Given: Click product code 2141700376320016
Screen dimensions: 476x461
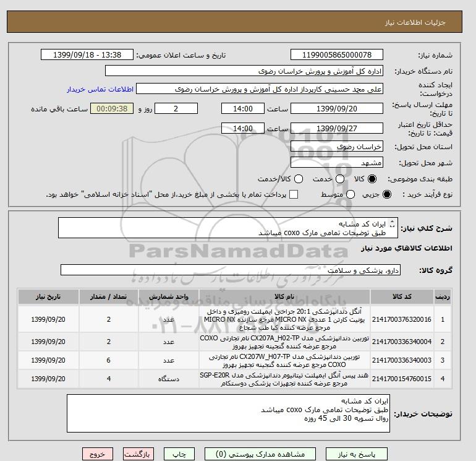Looking at the screenshot, I should 402,319.
